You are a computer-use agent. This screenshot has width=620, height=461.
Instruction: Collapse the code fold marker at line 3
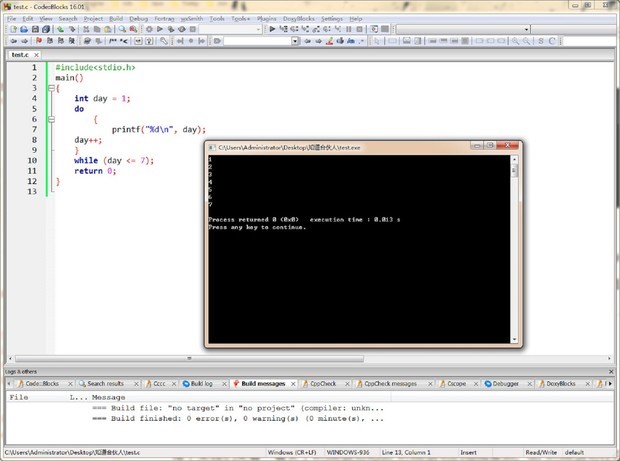pos(51,88)
